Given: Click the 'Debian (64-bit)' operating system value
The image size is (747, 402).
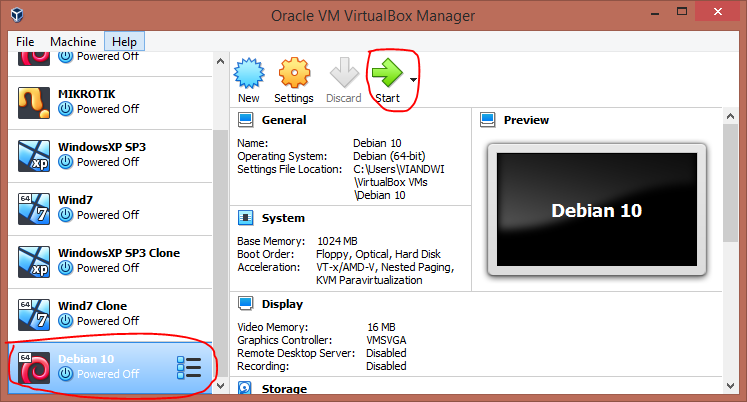Looking at the screenshot, I should pyautogui.click(x=389, y=156).
